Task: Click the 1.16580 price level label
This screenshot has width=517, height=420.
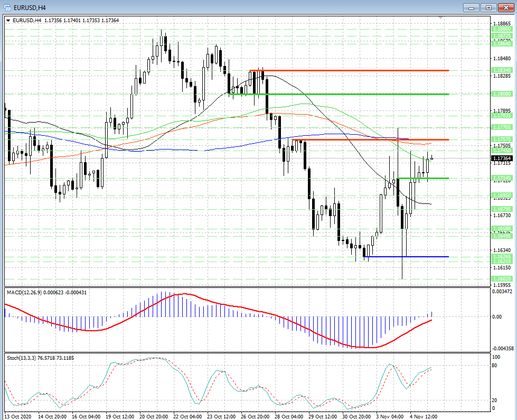Action: [x=502, y=229]
